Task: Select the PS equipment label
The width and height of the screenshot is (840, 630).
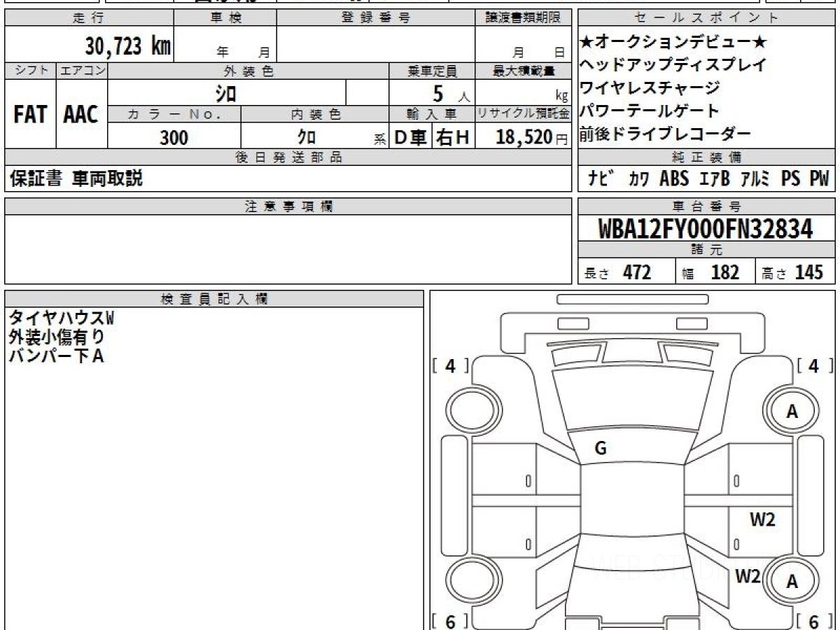Action: click(791, 178)
